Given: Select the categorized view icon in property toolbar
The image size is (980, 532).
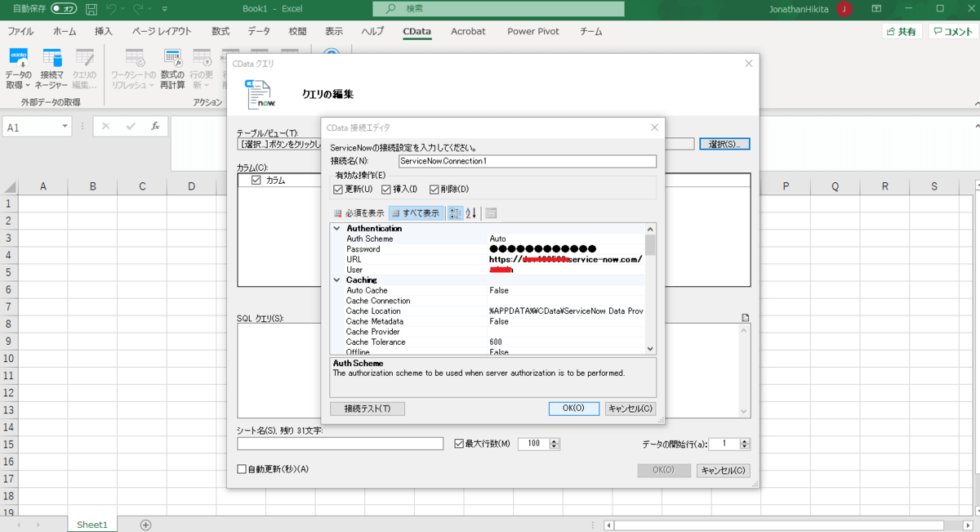Looking at the screenshot, I should point(456,213).
